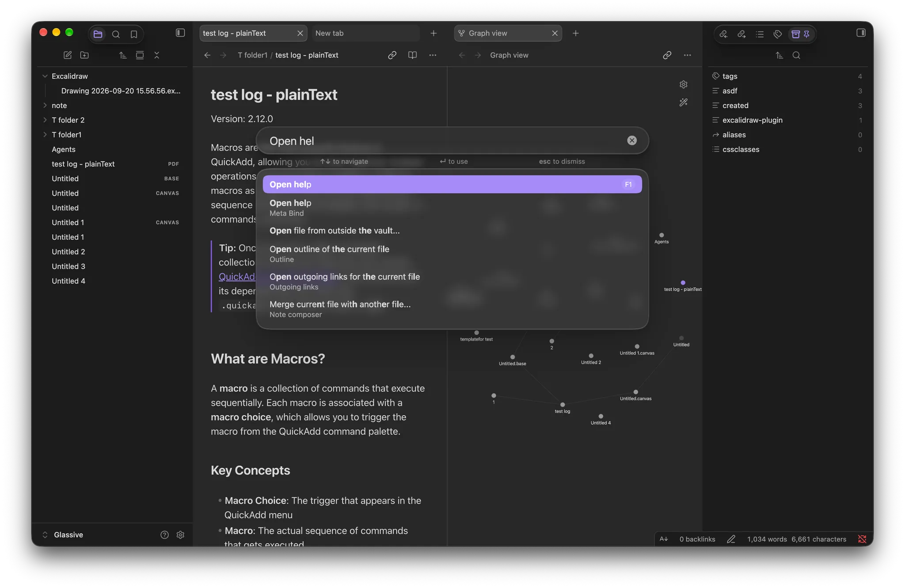Open the tags panel tab
The width and height of the screenshot is (905, 588).
778,34
